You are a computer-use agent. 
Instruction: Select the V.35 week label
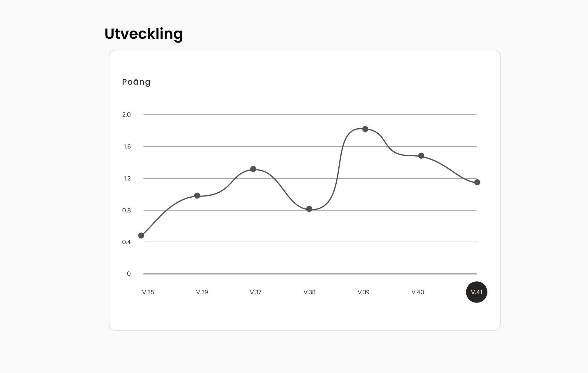148,292
